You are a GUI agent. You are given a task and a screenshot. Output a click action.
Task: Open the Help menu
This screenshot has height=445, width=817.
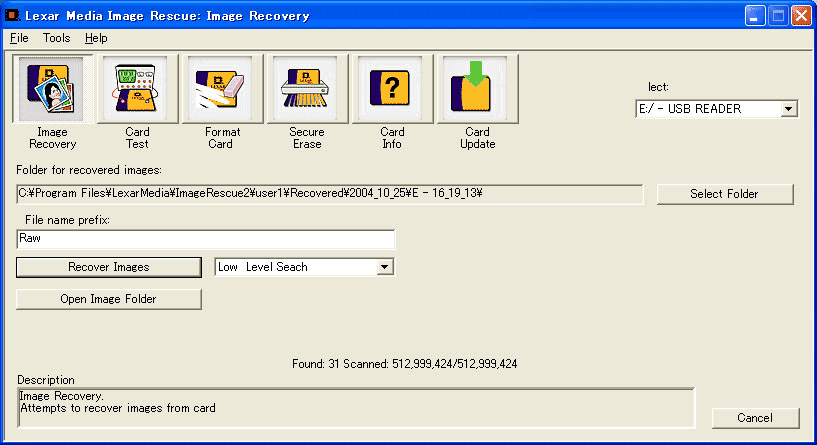coord(96,38)
